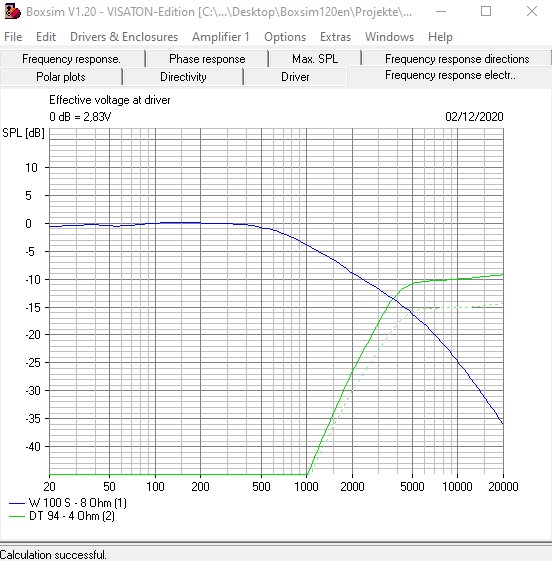Click the green legend line swatch
The width and height of the screenshot is (552, 561).
(16, 517)
